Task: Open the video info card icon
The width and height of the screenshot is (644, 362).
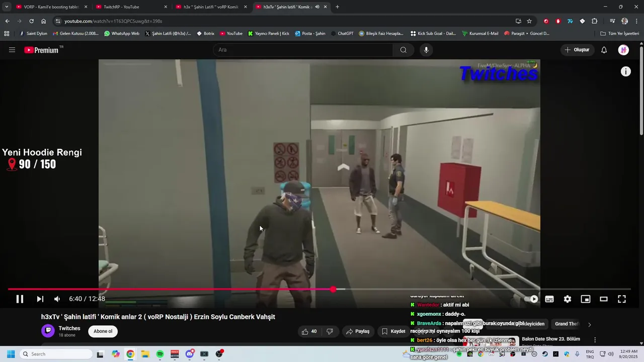Action: point(626,71)
